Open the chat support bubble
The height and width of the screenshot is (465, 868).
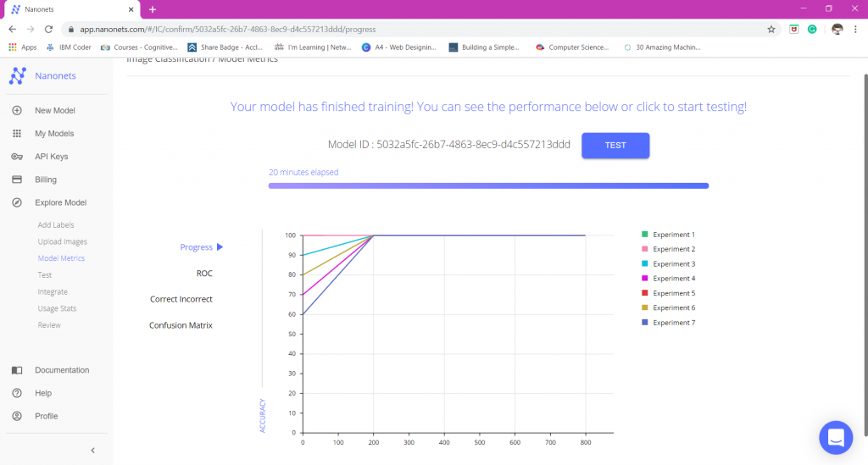(835, 437)
